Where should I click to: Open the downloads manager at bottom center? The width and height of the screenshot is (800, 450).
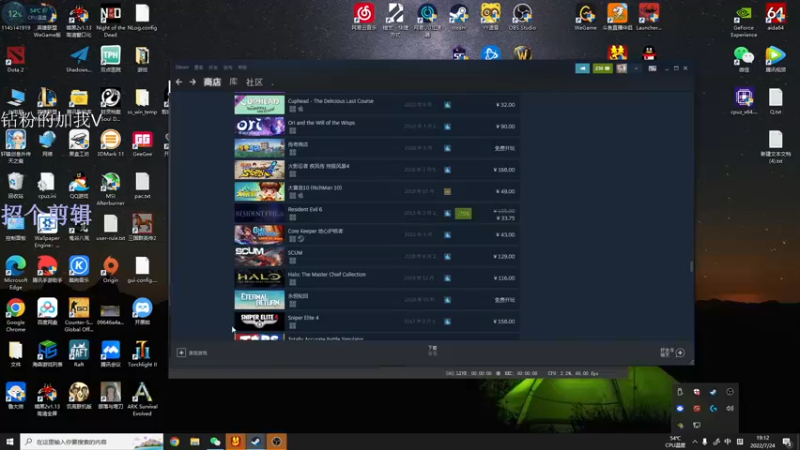433,350
